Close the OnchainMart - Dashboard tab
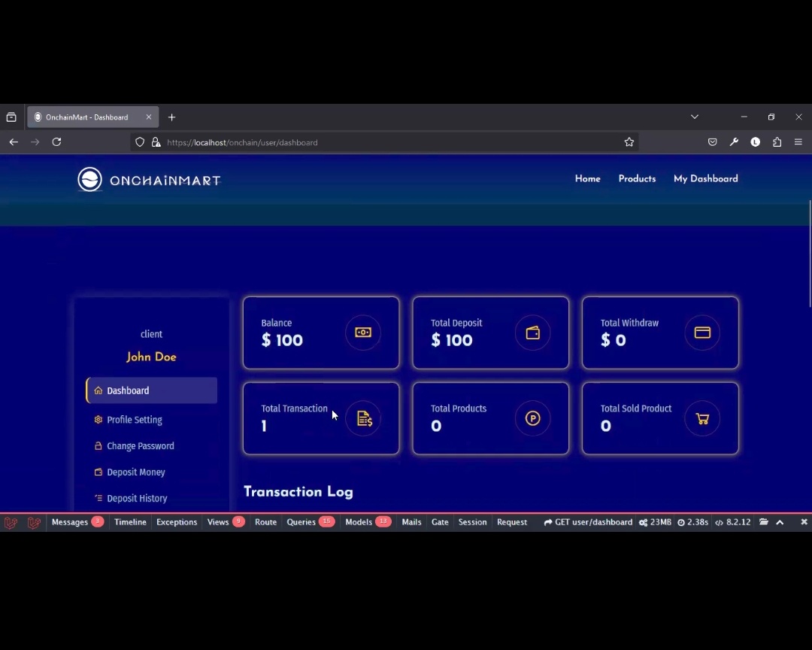The height and width of the screenshot is (650, 812). click(149, 117)
